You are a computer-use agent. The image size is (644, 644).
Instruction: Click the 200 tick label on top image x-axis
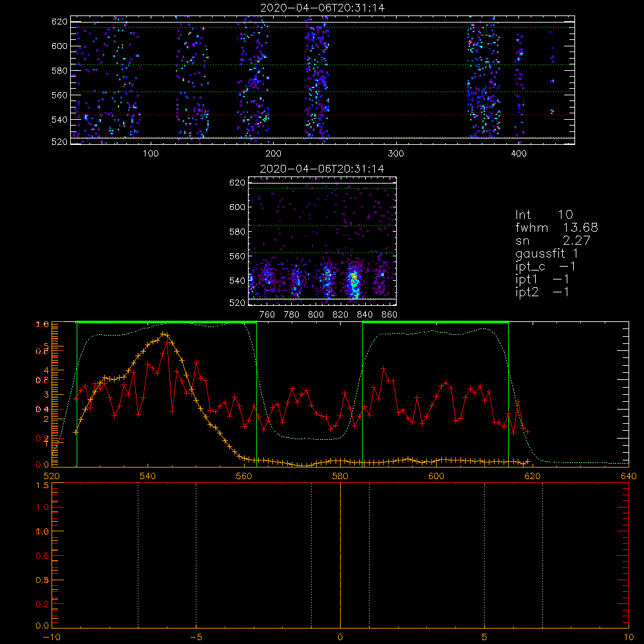273,154
